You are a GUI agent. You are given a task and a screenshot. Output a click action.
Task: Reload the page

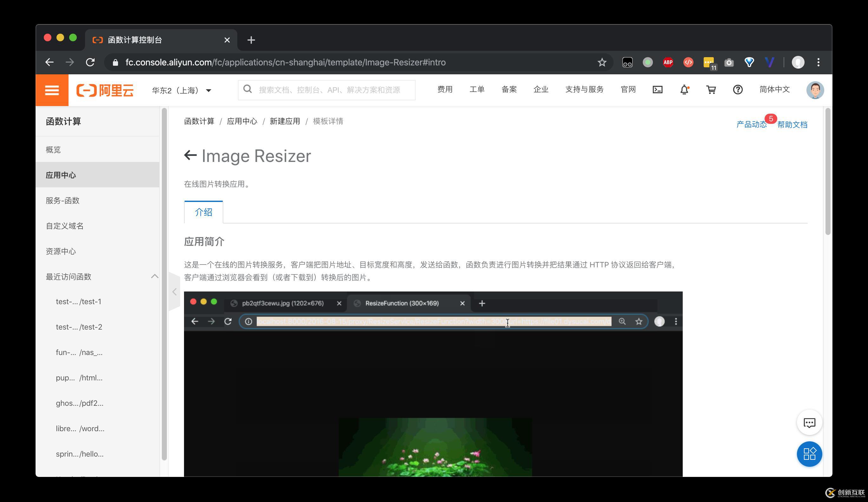[x=90, y=63]
